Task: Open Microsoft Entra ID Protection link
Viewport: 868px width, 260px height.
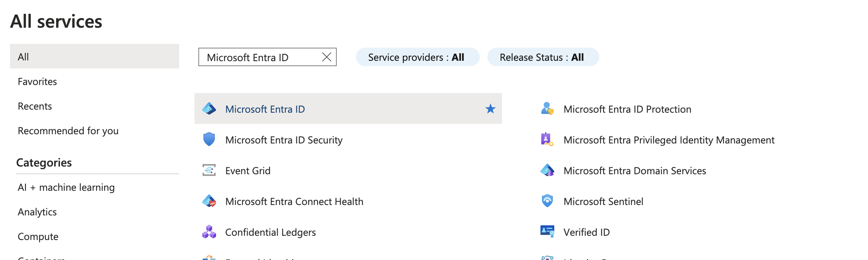Action: 627,109
